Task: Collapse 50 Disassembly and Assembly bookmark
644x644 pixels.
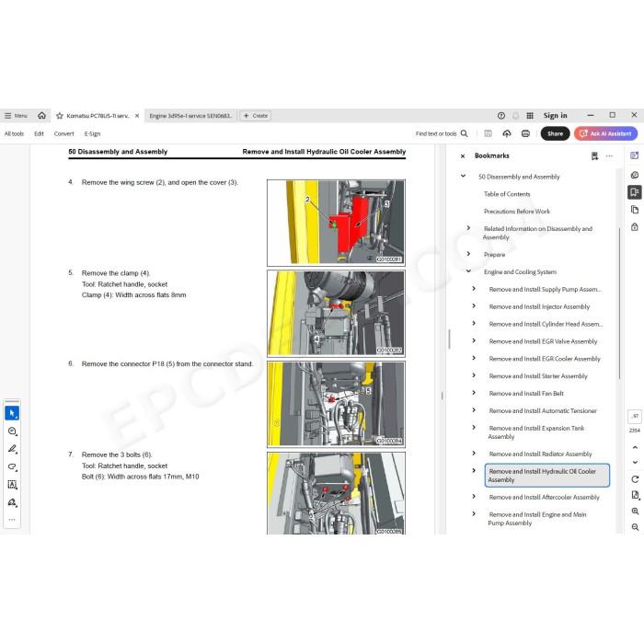Action: [x=463, y=177]
